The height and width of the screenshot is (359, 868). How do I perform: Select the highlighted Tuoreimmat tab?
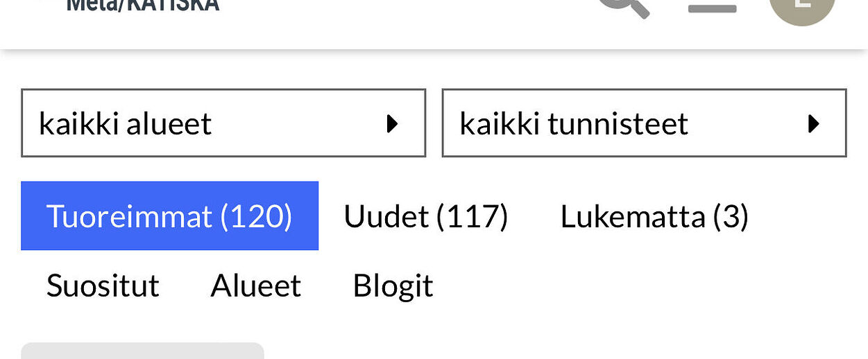(x=169, y=216)
